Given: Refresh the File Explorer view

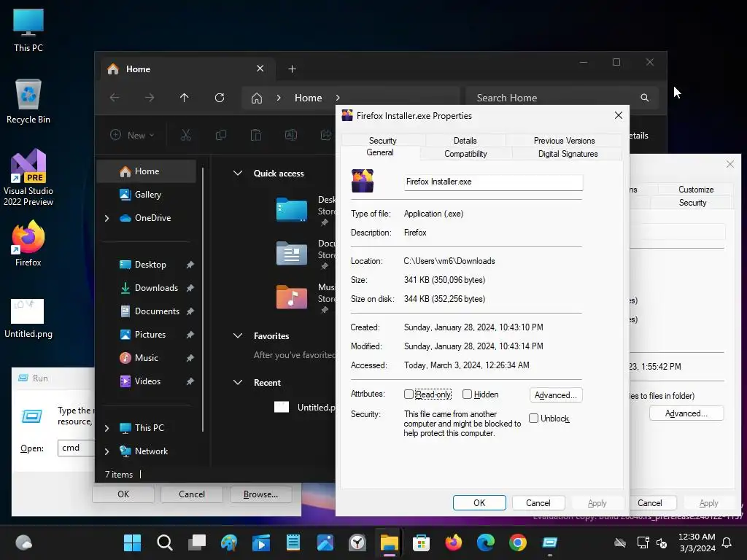Looking at the screenshot, I should coord(220,98).
